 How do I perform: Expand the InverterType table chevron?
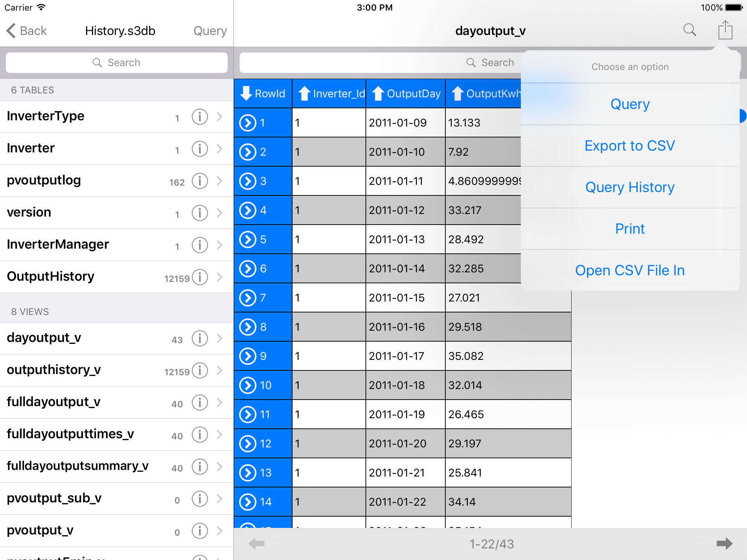(220, 117)
